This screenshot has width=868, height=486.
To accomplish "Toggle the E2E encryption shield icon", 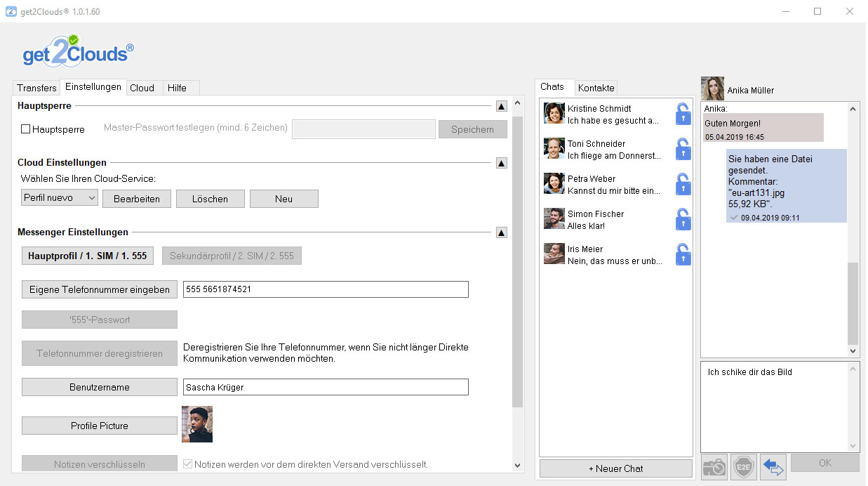I will click(743, 467).
